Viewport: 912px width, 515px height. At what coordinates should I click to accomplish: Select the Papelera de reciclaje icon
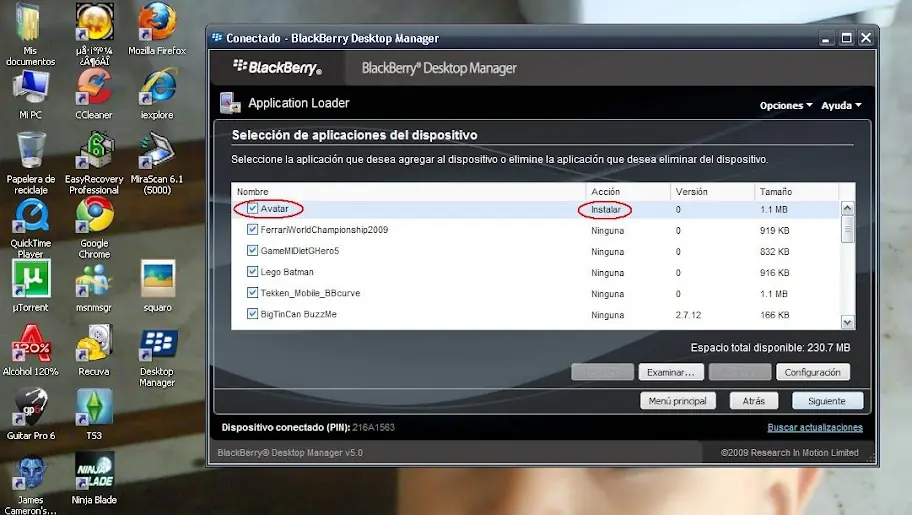[31, 164]
